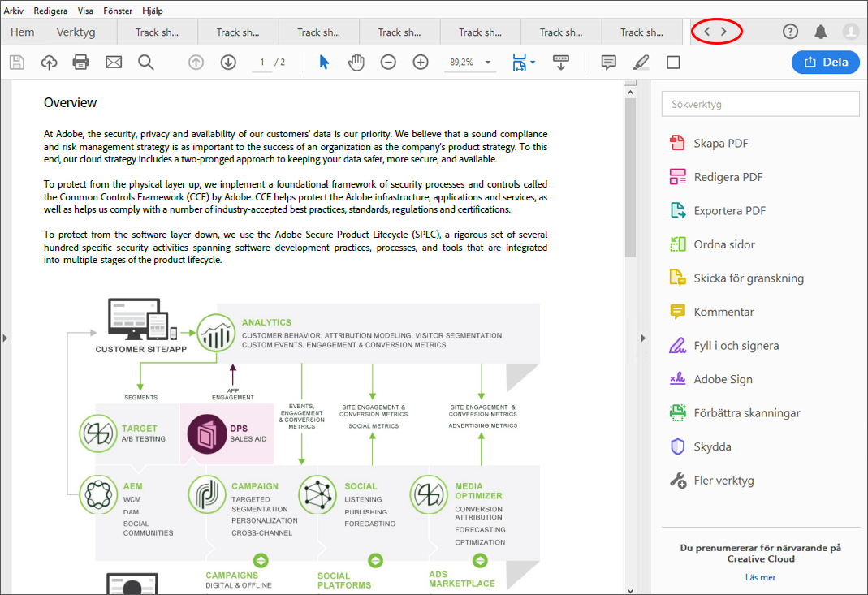The image size is (868, 595).
Task: Go to previous page arrow
Action: click(196, 62)
